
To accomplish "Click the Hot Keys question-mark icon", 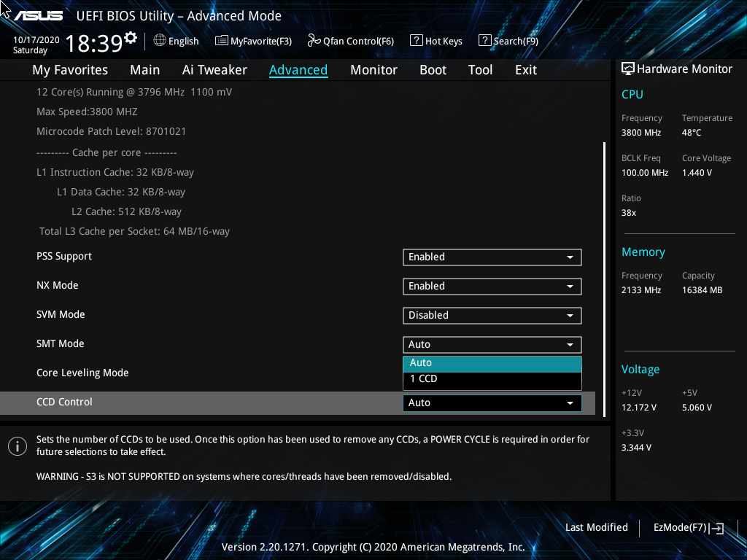I will [x=416, y=41].
